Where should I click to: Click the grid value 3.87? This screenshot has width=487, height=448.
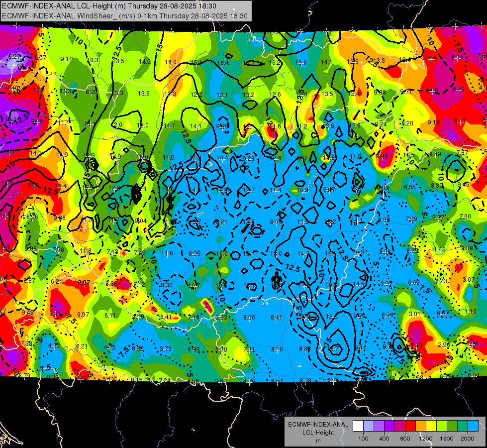coord(438,218)
